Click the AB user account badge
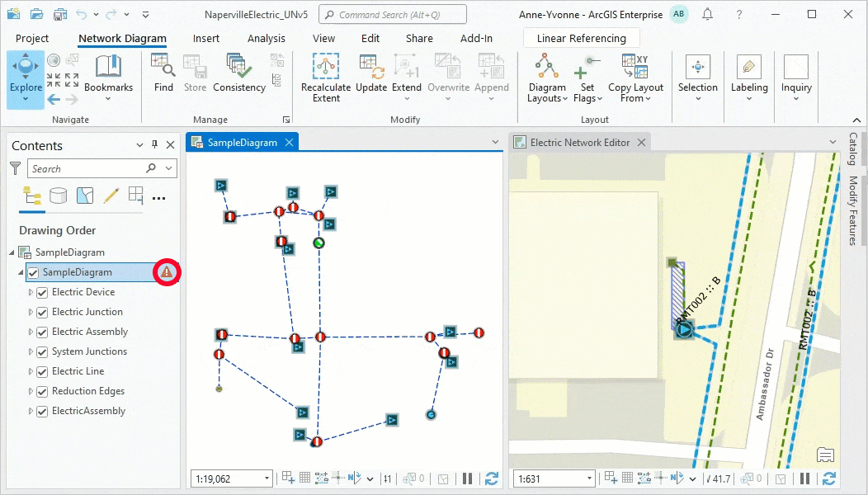Image resolution: width=868 pixels, height=495 pixels. point(679,14)
